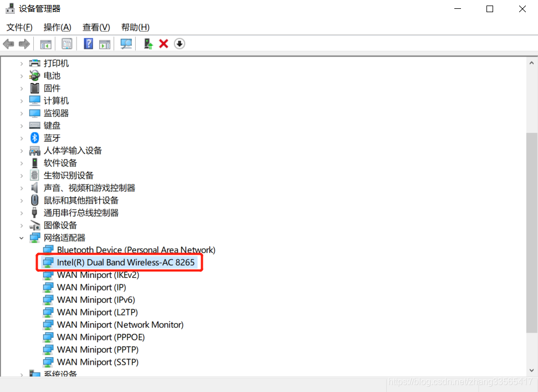Maximize the 设备管理器 window
The height and width of the screenshot is (392, 538).
(x=490, y=9)
